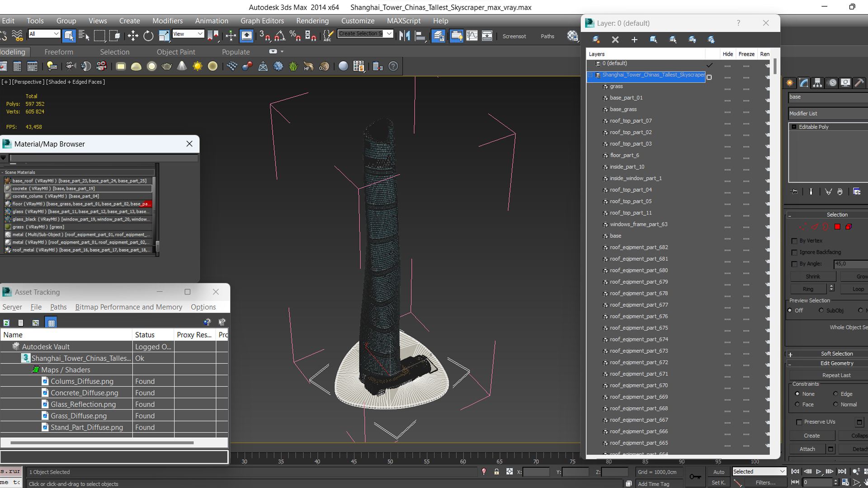Click the object name field showing base
The height and width of the screenshot is (488, 868).
pos(828,97)
